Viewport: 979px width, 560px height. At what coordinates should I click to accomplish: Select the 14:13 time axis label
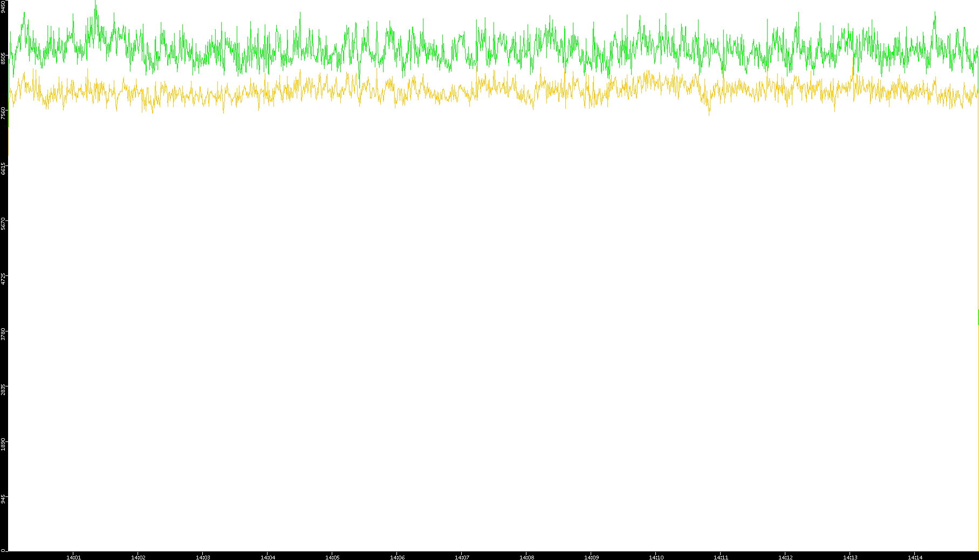point(850,557)
